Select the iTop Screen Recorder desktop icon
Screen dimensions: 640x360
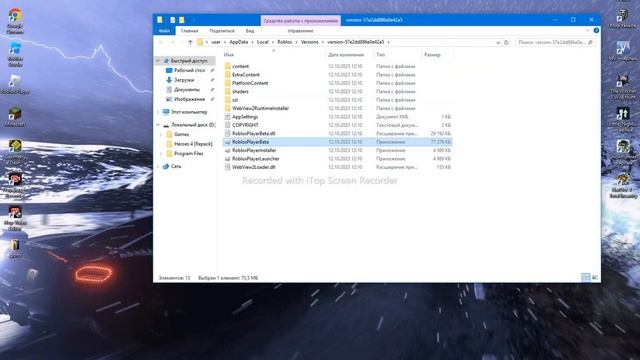click(x=15, y=185)
